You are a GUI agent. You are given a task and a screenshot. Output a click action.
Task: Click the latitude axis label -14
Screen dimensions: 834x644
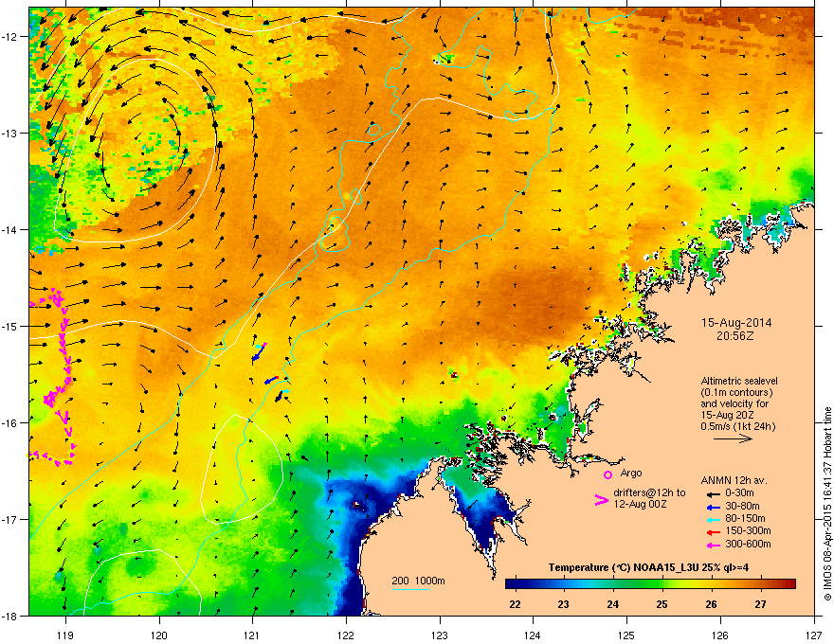click(11, 229)
